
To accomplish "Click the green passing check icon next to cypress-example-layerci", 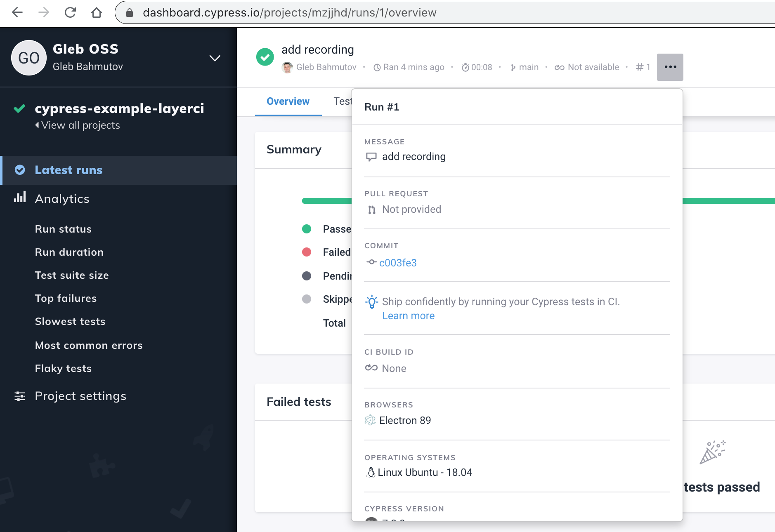I will (x=19, y=108).
